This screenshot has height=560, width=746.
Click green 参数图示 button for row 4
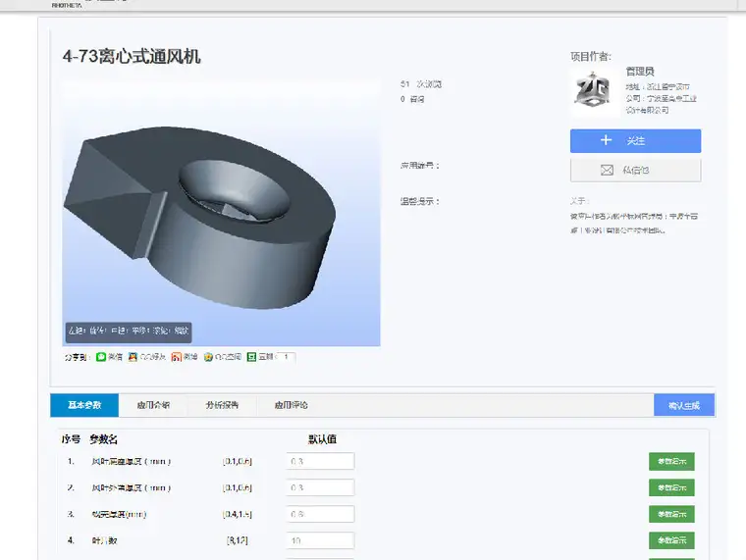[671, 540]
